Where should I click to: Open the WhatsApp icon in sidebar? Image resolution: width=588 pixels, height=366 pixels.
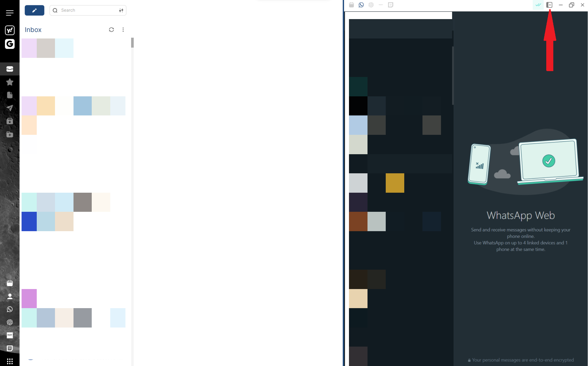9,309
